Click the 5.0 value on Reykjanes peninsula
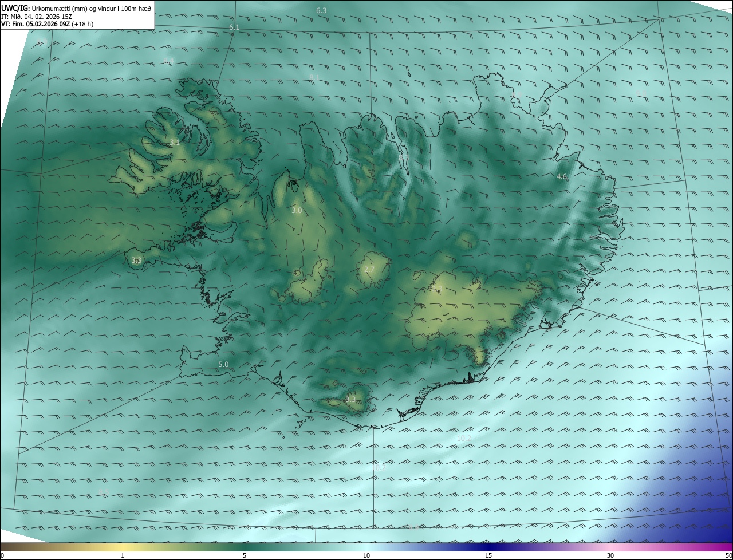The height and width of the screenshot is (560, 733). coord(223,364)
